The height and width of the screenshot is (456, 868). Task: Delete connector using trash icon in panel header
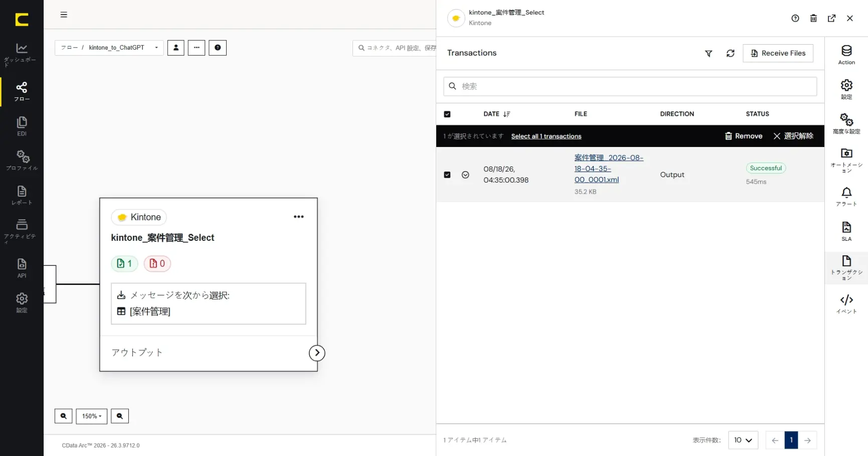pyautogui.click(x=813, y=18)
